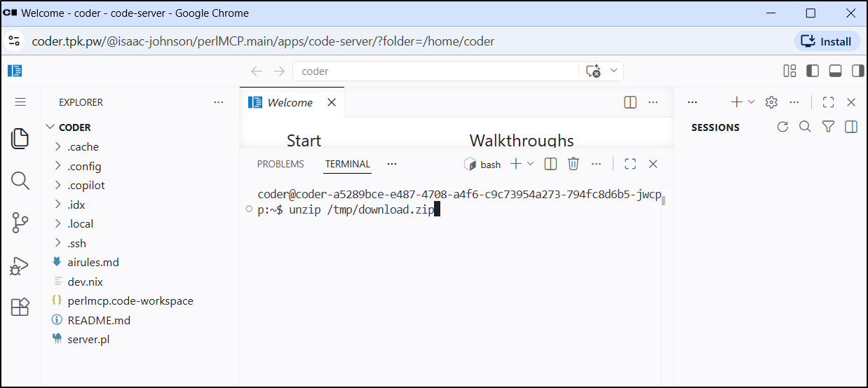Open the Search view in activity bar

click(20, 181)
